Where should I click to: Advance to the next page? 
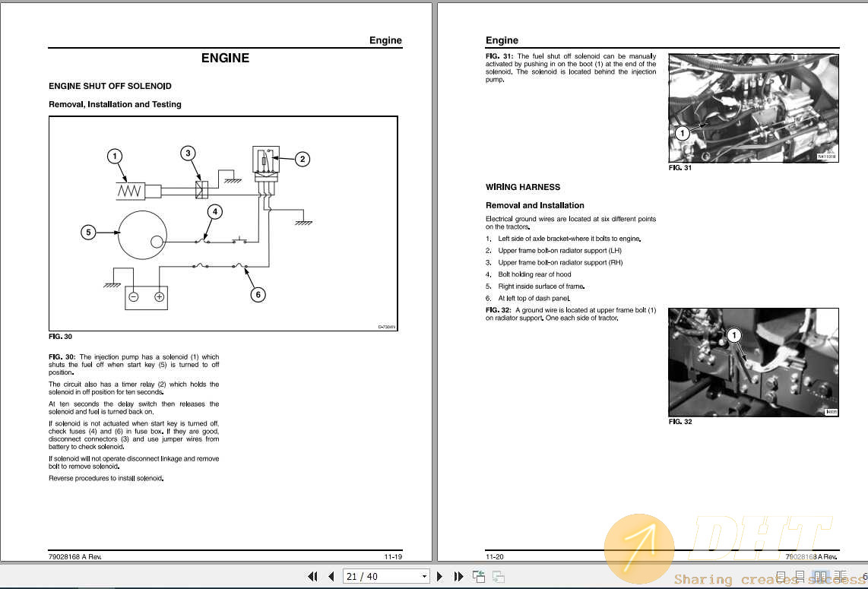point(439,576)
